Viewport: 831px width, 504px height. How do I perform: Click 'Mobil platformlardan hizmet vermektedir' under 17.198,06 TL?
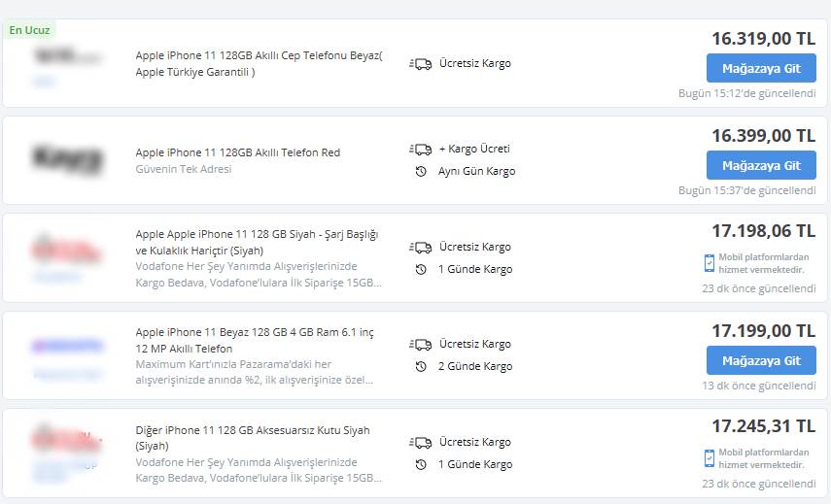764,263
